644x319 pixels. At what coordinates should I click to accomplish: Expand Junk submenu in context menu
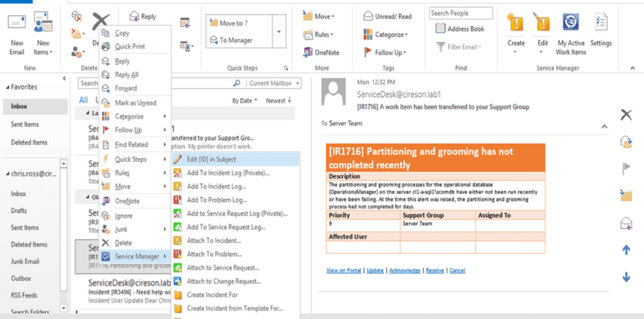pos(135,230)
